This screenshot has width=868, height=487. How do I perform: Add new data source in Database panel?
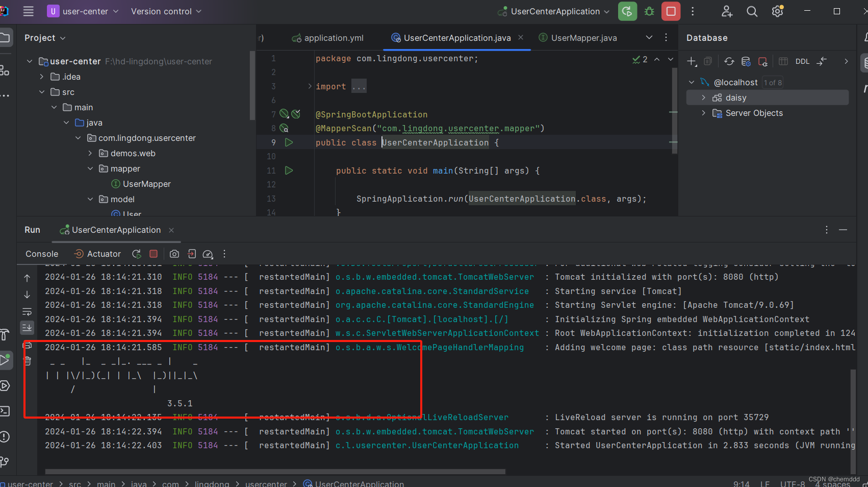point(692,61)
